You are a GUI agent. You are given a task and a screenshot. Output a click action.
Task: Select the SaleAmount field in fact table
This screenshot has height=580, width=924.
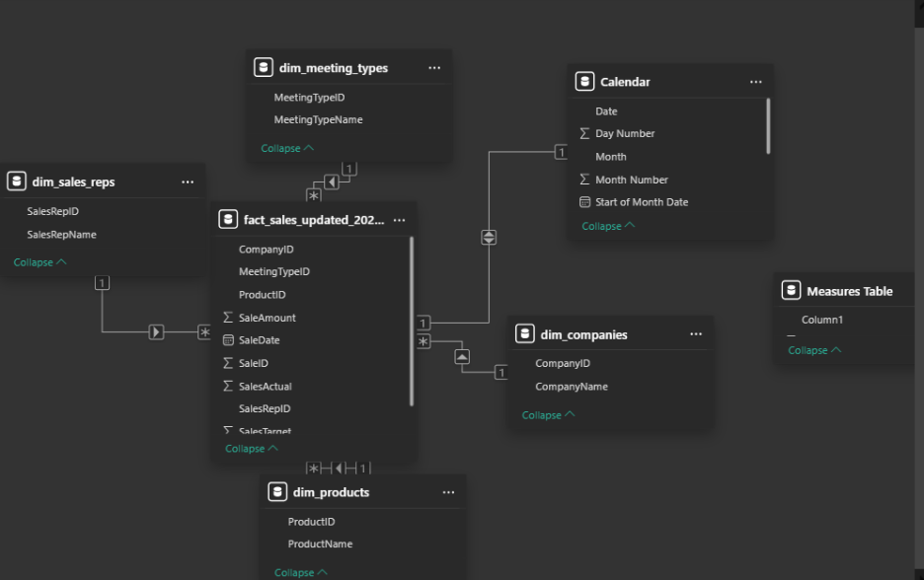[x=267, y=318]
